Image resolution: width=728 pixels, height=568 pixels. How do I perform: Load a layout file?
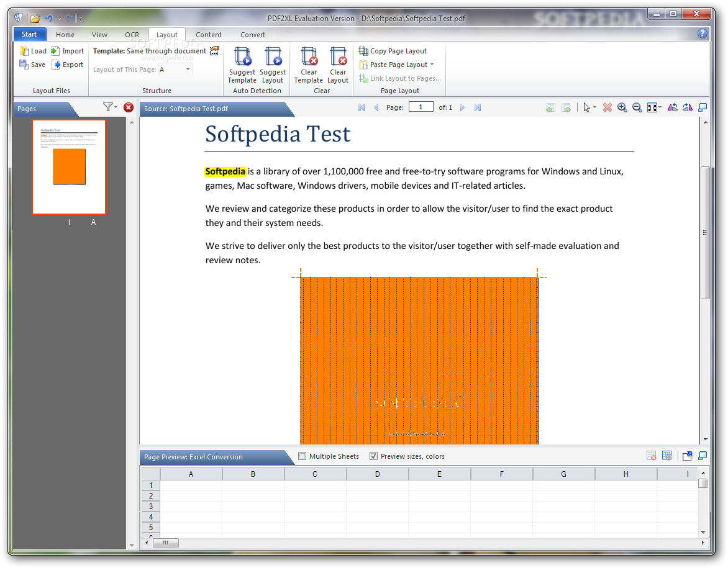(33, 51)
